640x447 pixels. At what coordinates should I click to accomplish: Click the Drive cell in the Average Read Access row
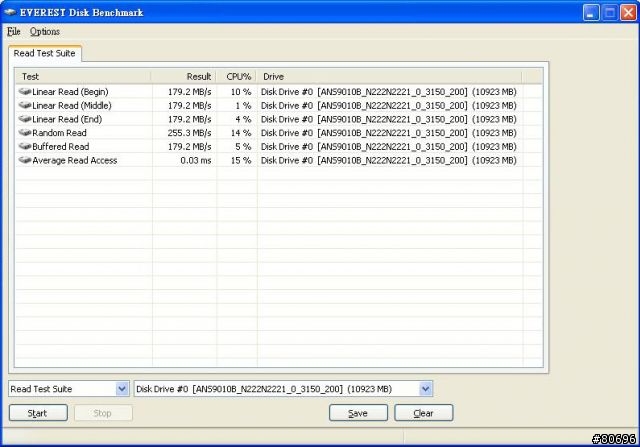[x=389, y=160]
